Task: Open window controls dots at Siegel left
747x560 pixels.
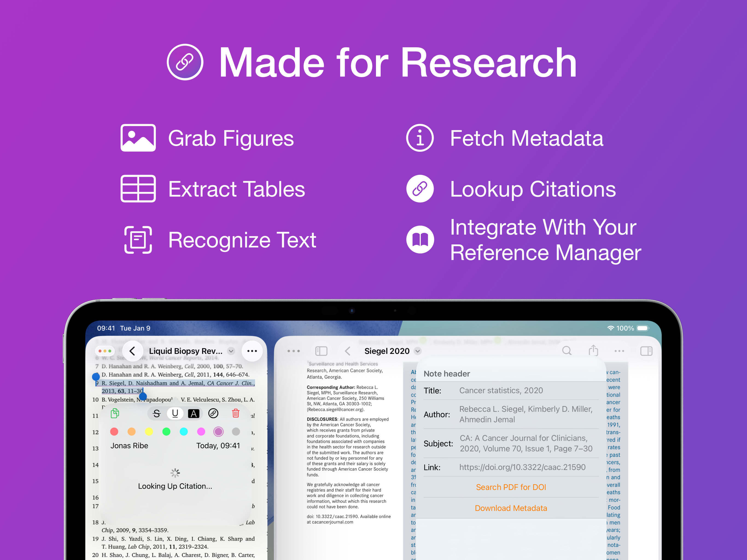Action: [x=293, y=351]
